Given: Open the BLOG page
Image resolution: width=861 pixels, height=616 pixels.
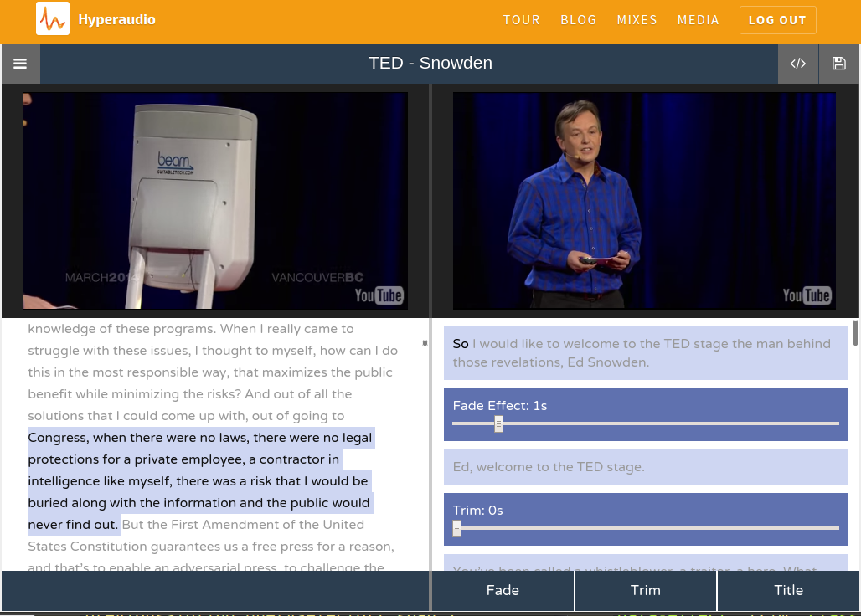Looking at the screenshot, I should tap(578, 20).
